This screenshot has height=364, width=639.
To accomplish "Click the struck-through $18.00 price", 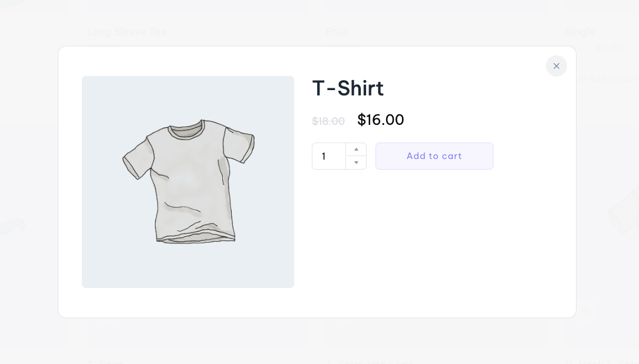I will 328,121.
